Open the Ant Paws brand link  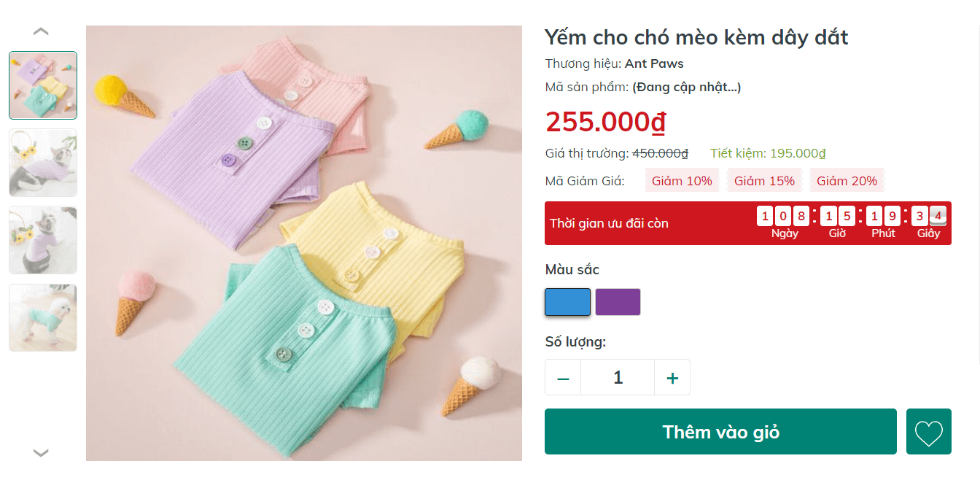click(654, 63)
